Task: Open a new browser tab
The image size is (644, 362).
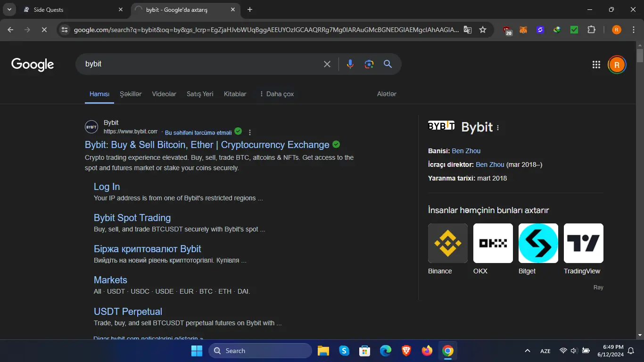Action: [x=250, y=9]
